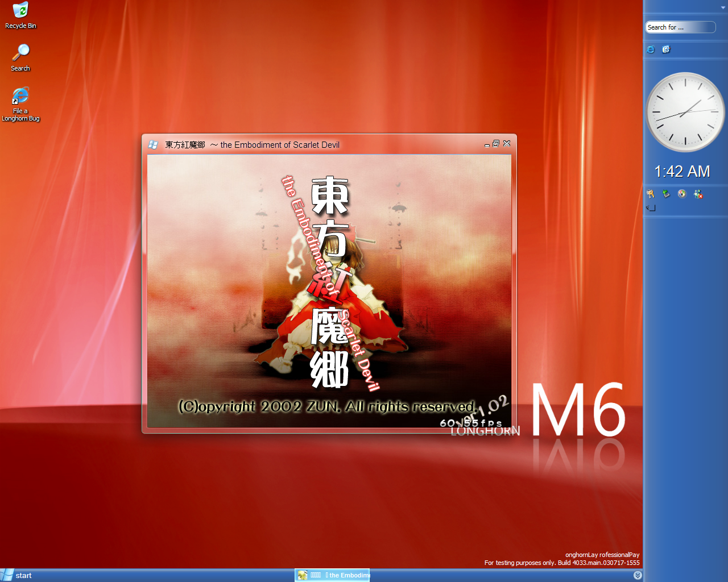This screenshot has height=582, width=728.
Task: Click the small icon below the sidebar tray row
Action: tap(651, 208)
